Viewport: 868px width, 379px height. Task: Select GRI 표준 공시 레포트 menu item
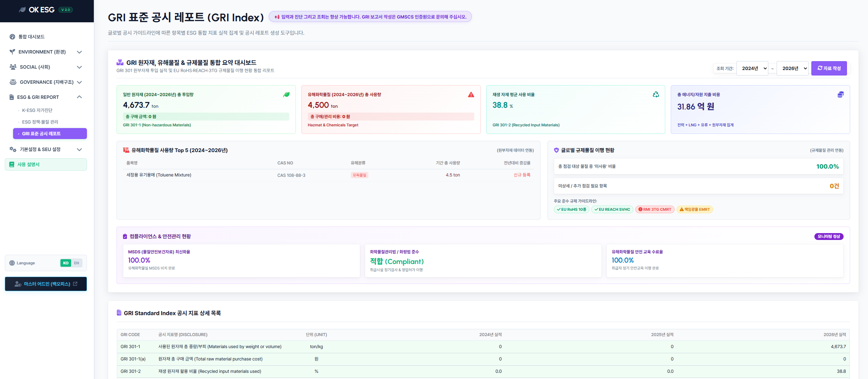(x=50, y=134)
